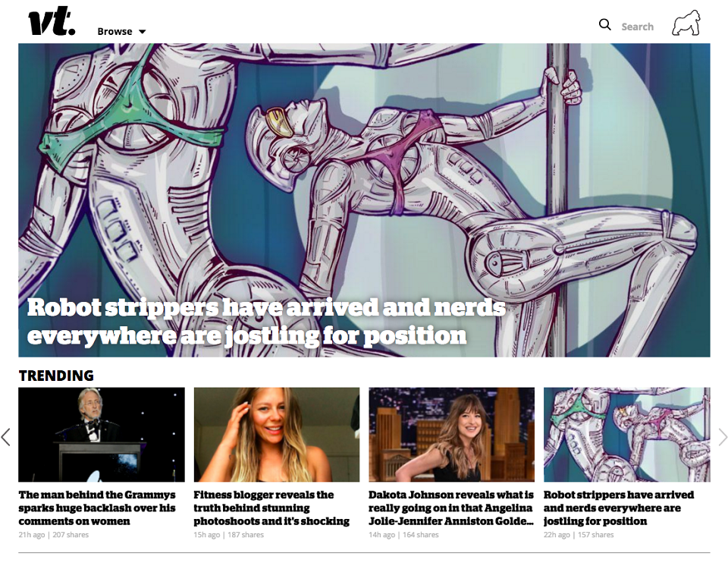Select the TRENDING section heading
This screenshot has height=563, width=728.
tap(56, 376)
